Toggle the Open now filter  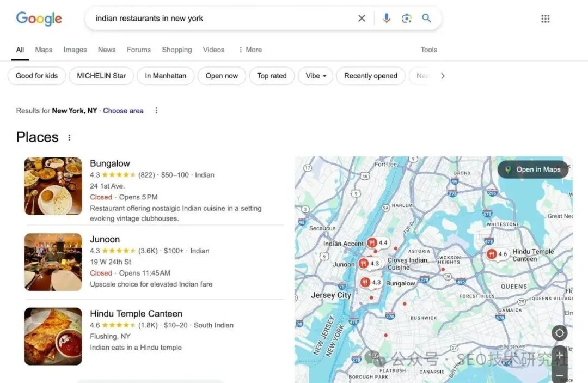pos(222,76)
